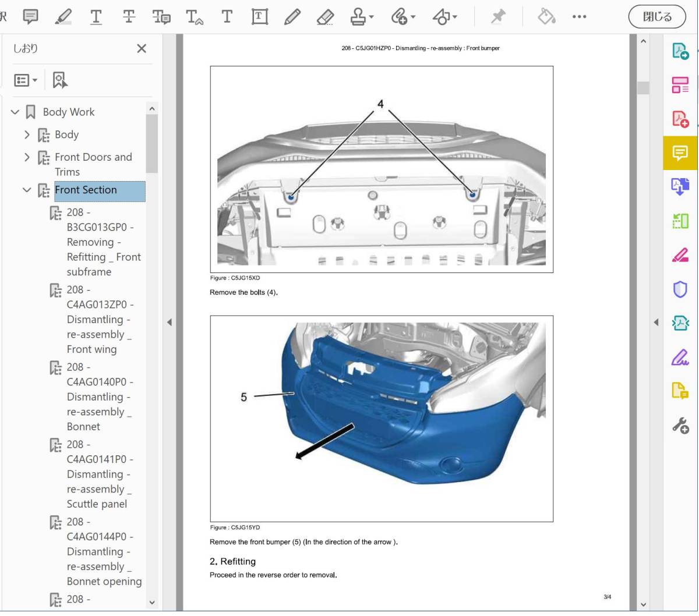
Task: Open the green compare/scan tool
Action: click(x=680, y=221)
